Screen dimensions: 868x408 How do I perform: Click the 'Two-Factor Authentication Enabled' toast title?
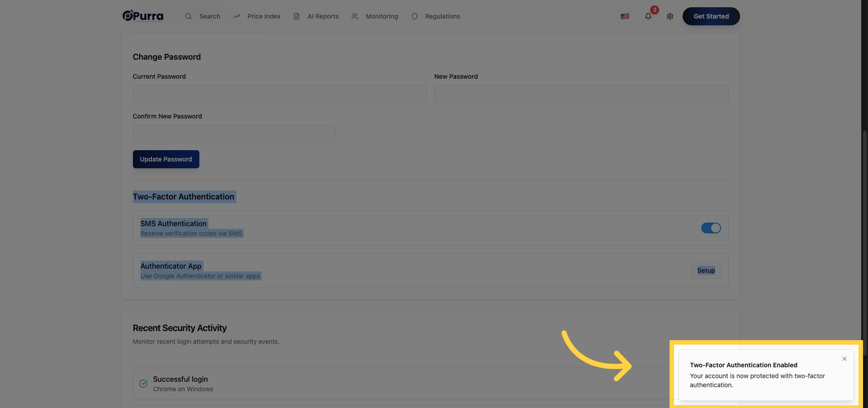(x=744, y=365)
